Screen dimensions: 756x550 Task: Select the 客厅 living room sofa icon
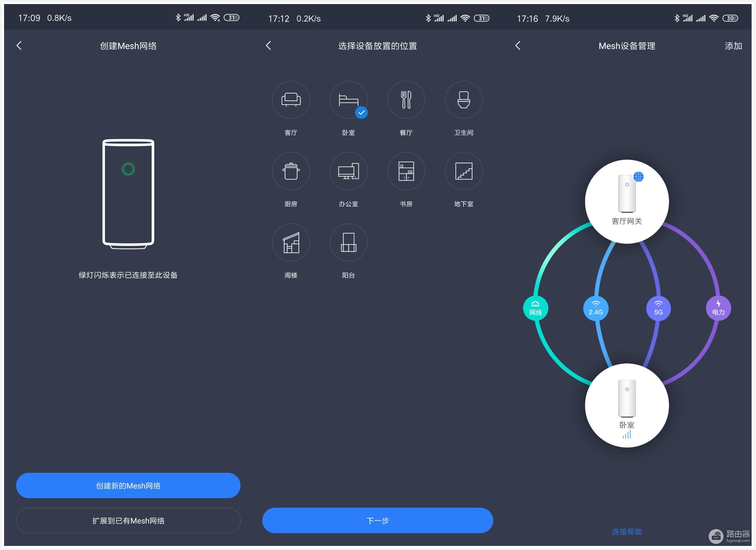click(x=291, y=100)
